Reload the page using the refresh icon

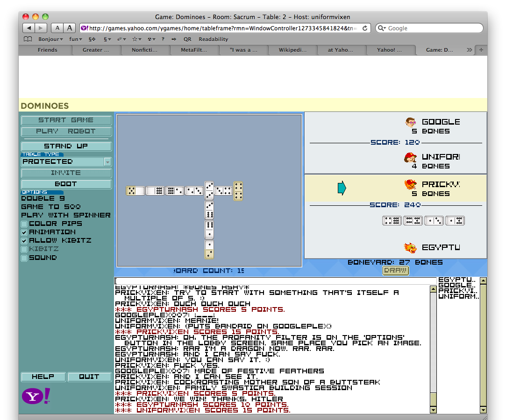coord(365,28)
